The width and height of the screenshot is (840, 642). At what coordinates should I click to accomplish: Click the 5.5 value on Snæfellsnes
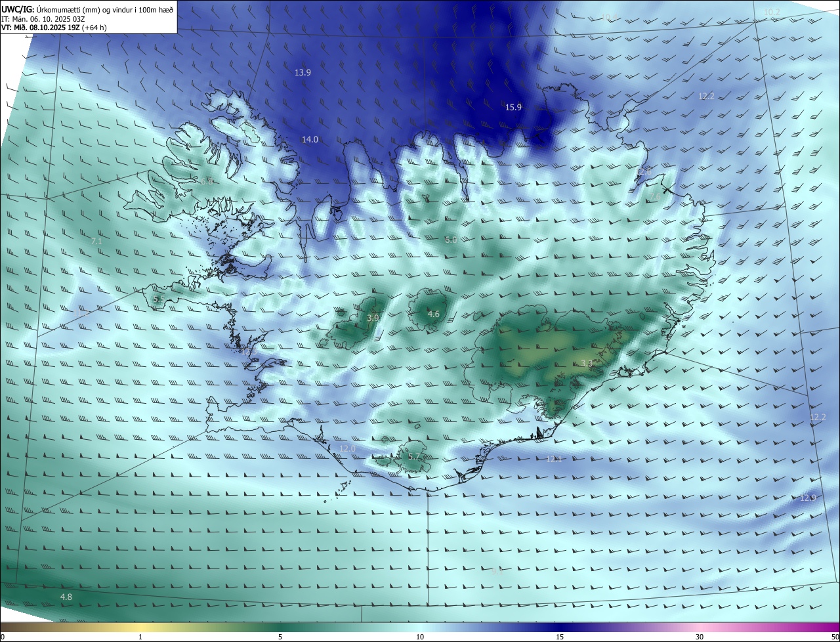[x=159, y=299]
